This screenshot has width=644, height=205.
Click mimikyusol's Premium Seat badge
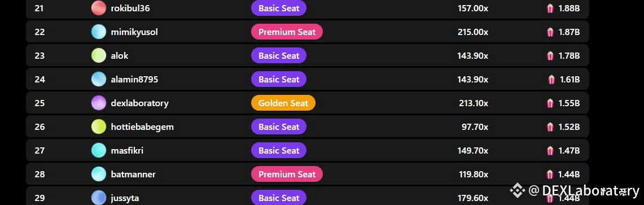pos(287,32)
